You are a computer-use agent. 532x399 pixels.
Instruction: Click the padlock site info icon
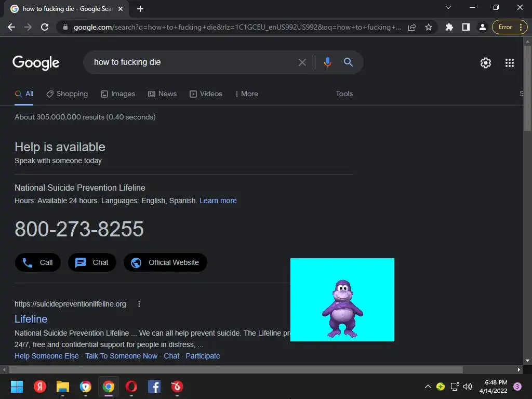point(65,27)
